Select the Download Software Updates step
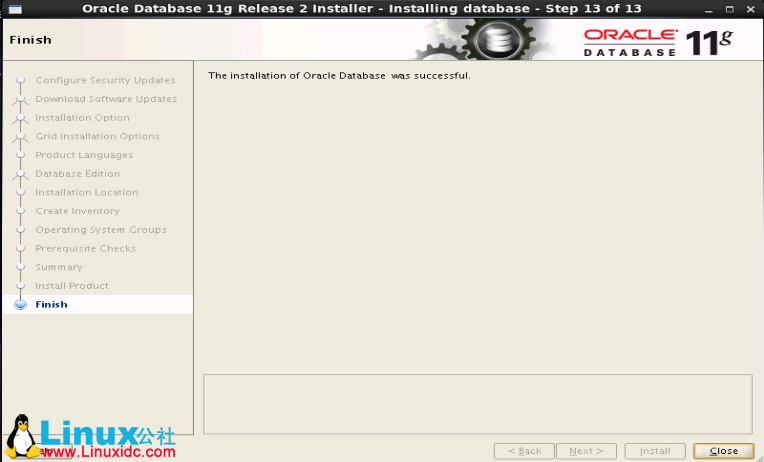The image size is (764, 462). pos(106,99)
